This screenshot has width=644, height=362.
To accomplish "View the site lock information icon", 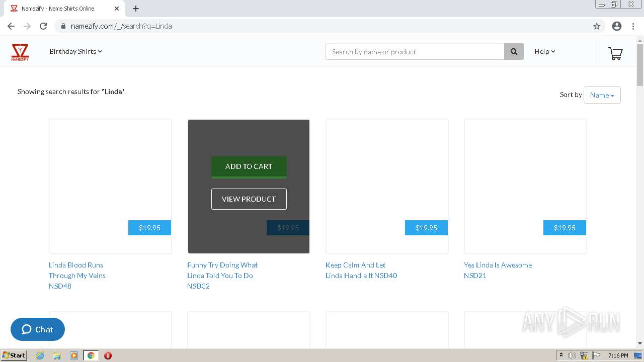I will click(63, 26).
